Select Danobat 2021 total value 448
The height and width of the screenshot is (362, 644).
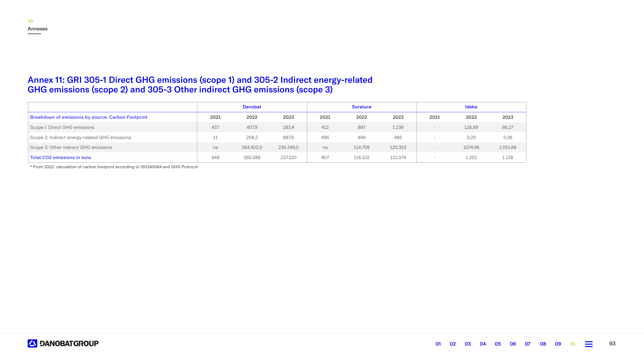pos(215,158)
